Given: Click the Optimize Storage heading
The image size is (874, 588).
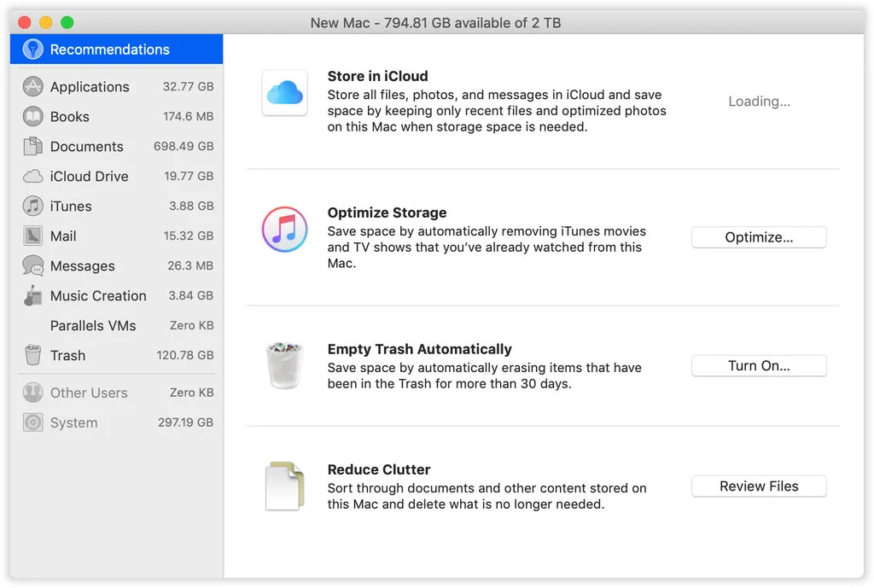Looking at the screenshot, I should pyautogui.click(x=387, y=212).
